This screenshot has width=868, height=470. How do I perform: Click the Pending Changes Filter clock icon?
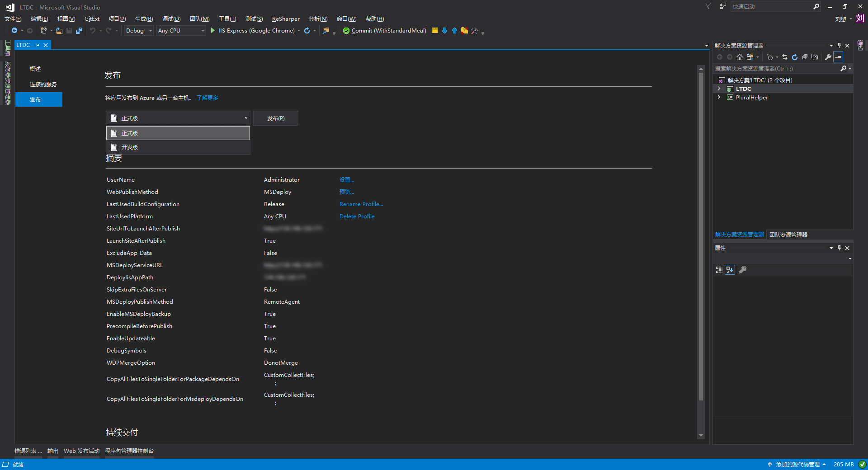pos(770,57)
